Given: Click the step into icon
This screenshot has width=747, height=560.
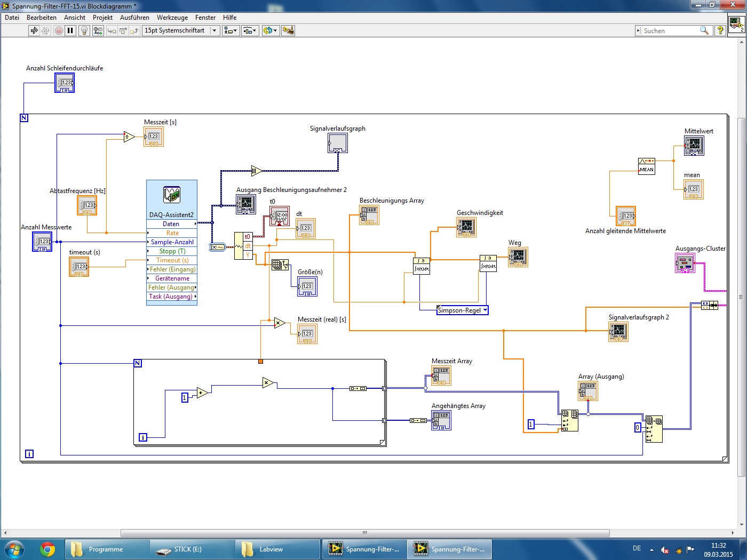Looking at the screenshot, I should 112,30.
